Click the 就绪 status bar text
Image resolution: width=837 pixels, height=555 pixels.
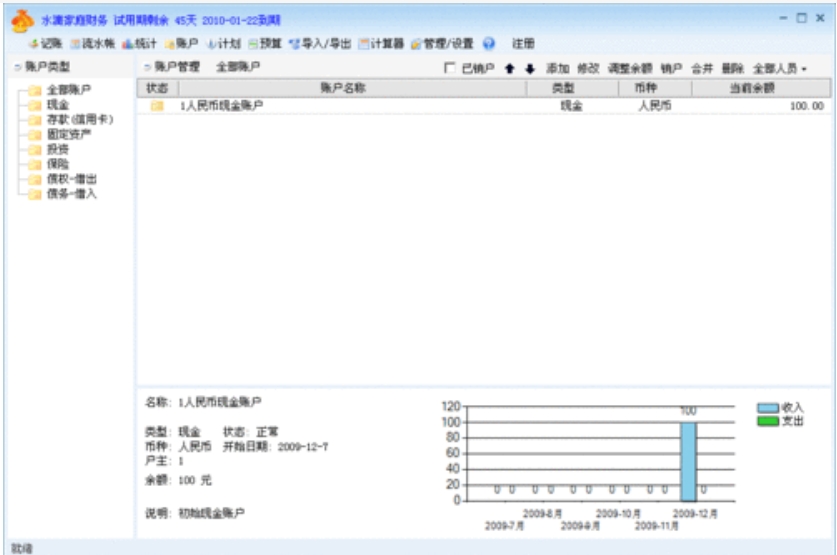click(x=22, y=549)
